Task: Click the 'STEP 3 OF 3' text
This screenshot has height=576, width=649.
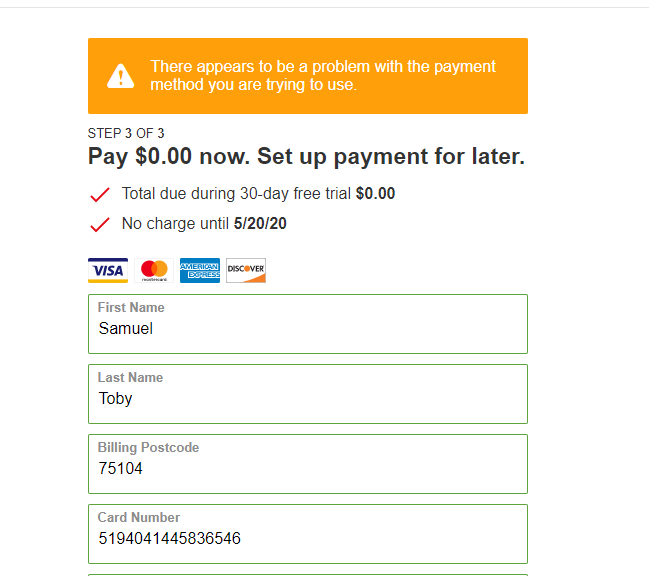Action: 126,133
